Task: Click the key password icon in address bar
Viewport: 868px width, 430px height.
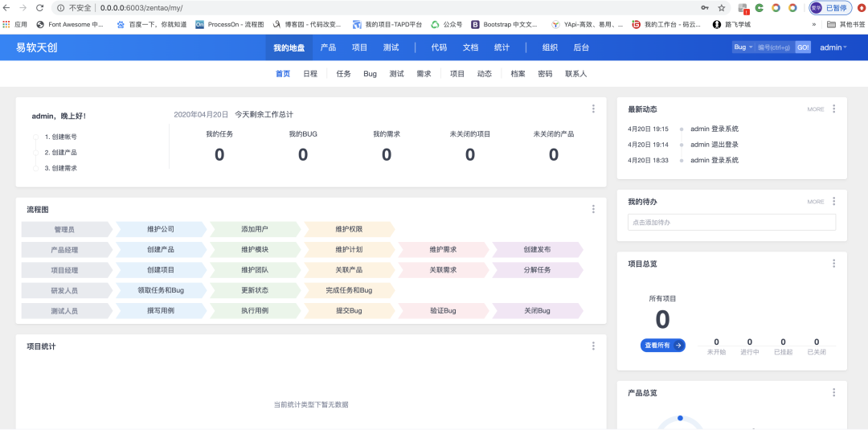Action: pyautogui.click(x=705, y=8)
